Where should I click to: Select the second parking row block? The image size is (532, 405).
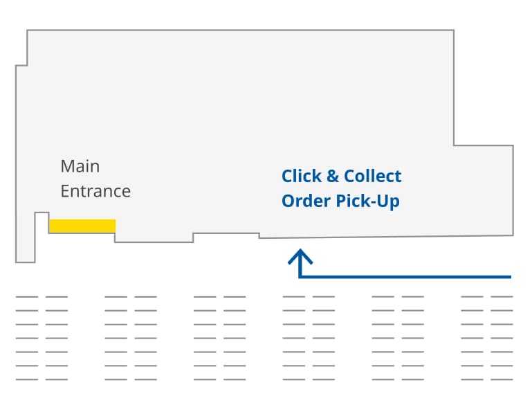[131, 338]
